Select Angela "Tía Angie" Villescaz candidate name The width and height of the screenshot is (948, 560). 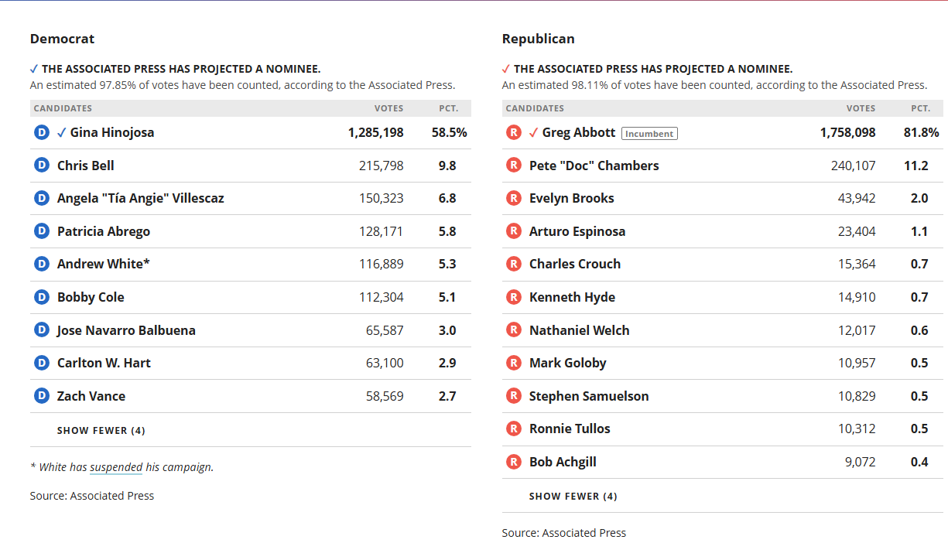coord(140,199)
